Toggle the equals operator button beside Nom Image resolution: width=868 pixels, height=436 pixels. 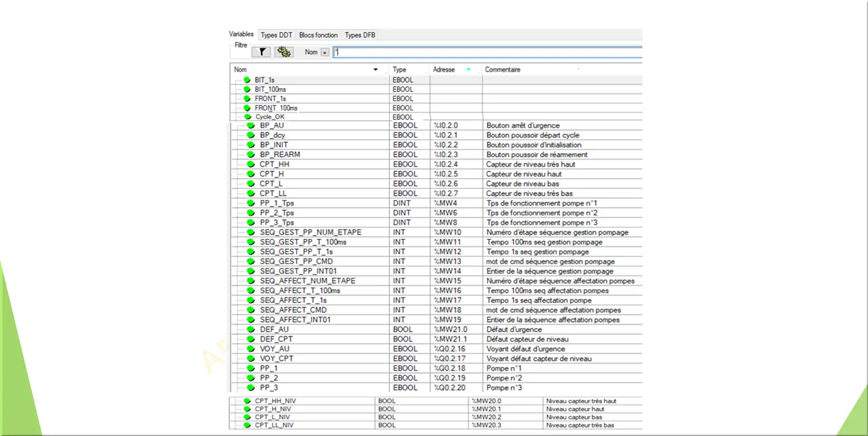pos(325,52)
